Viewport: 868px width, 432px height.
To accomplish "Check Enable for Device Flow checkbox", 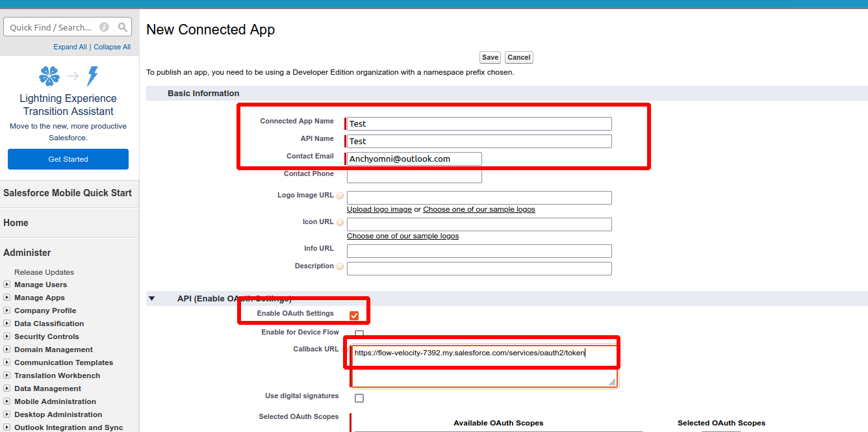I will tap(359, 334).
